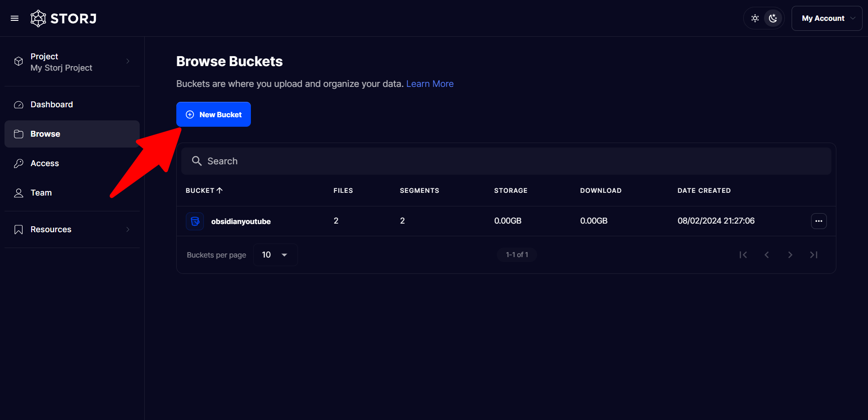Go to Access in the sidebar
Viewport: 868px width, 420px height.
coord(45,163)
